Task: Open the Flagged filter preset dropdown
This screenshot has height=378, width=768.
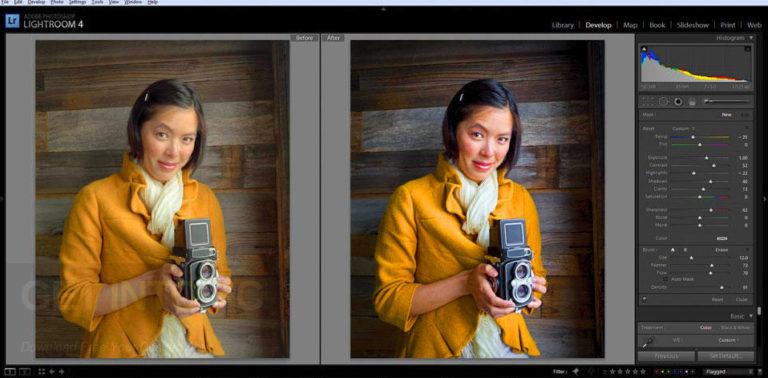Action: tap(728, 372)
